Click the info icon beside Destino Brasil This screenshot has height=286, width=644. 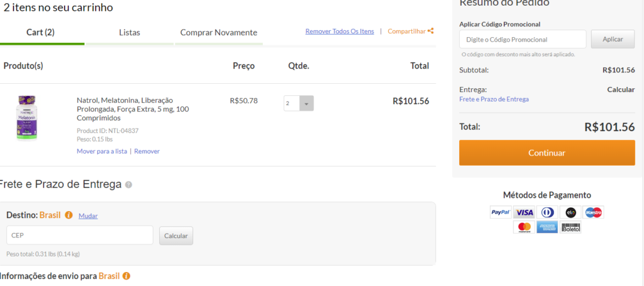69,215
